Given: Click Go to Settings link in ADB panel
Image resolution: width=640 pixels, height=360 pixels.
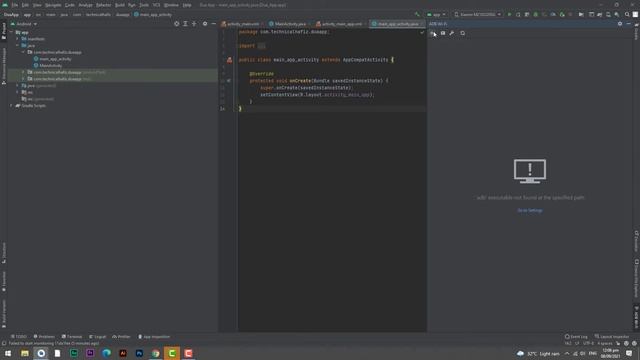Looking at the screenshot, I should [530, 211].
